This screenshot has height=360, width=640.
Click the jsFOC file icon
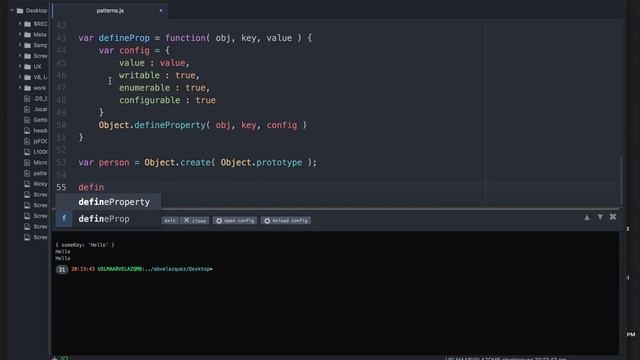pyautogui.click(x=27, y=141)
